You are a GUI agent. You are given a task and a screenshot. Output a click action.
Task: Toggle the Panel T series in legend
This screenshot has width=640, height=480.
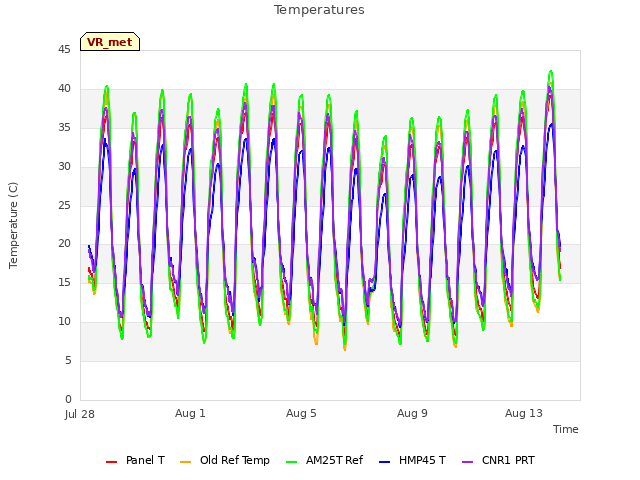(135, 460)
